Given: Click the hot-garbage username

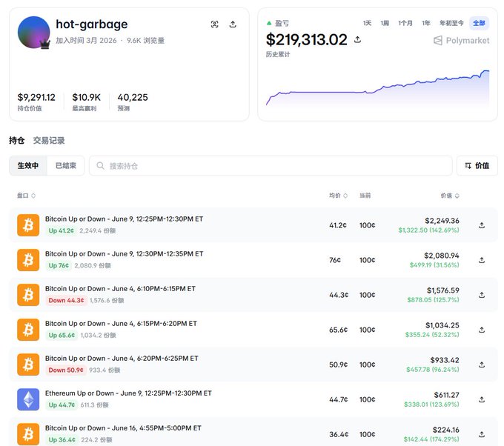Looking at the screenshot, I should click(x=92, y=24).
